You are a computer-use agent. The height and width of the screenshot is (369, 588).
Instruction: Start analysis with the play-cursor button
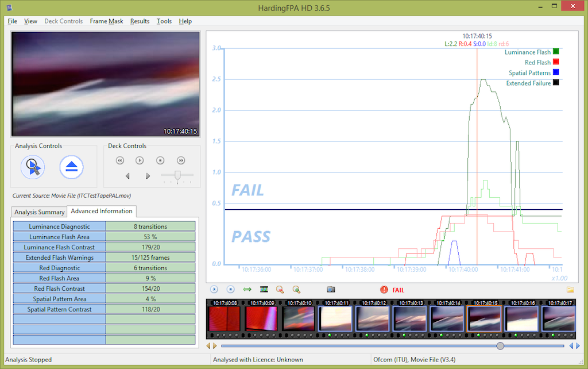(33, 167)
